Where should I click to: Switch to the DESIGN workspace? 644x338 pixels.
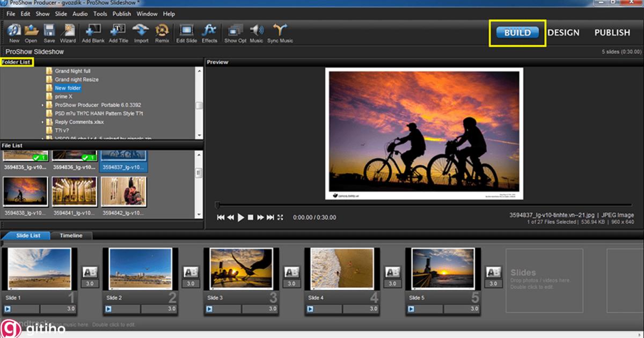(x=563, y=33)
